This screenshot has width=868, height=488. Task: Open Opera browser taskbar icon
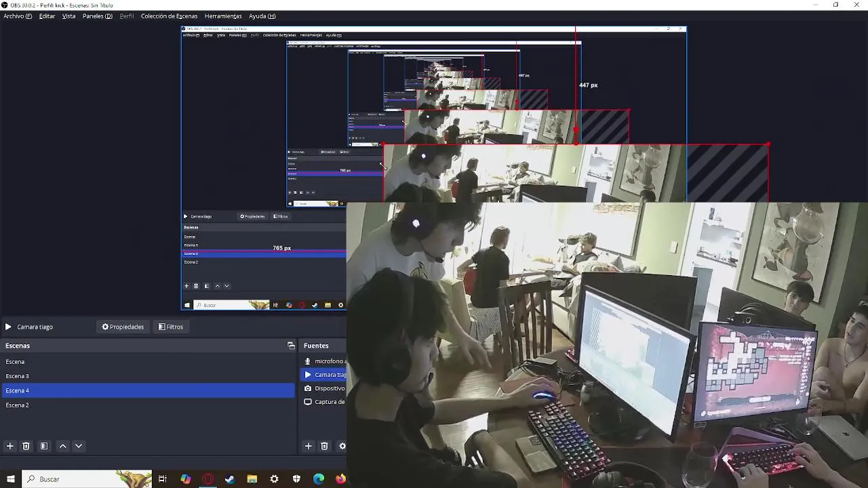click(208, 479)
